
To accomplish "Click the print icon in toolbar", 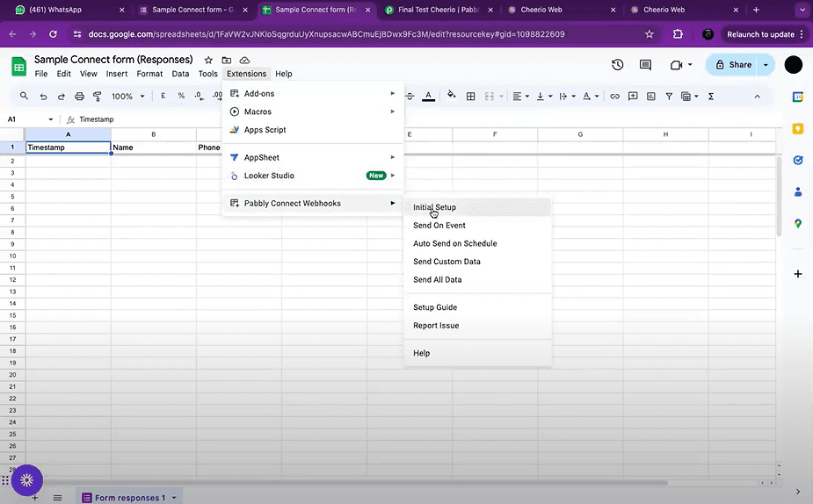I will 80,97.
